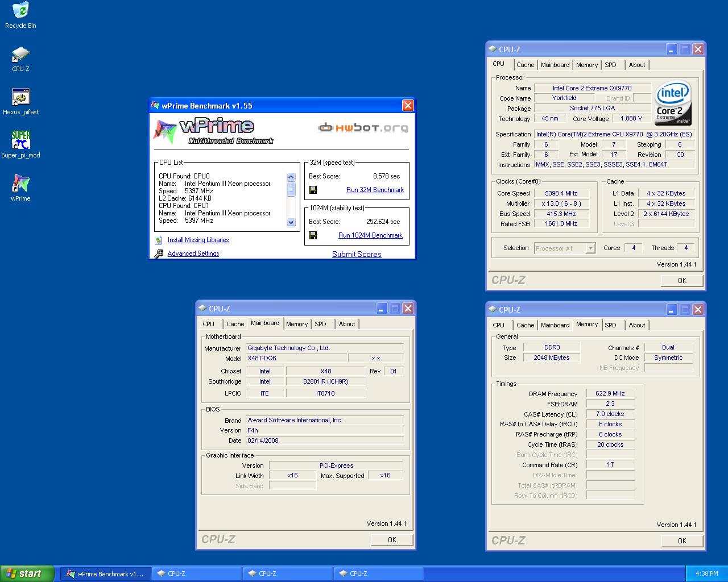Image resolution: width=728 pixels, height=582 pixels.
Task: Select the CPU-Z desktop shortcut icon
Action: click(x=20, y=55)
